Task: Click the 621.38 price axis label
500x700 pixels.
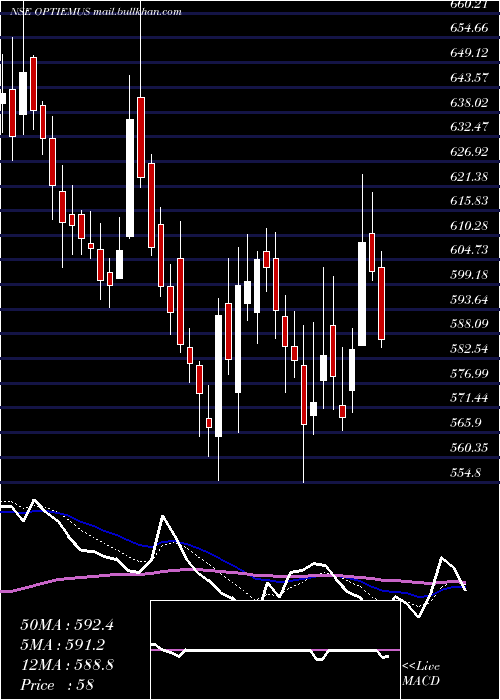Action: 469,177
